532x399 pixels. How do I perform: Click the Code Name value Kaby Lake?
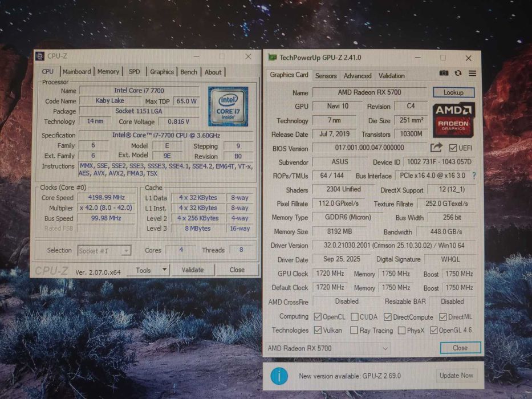110,101
